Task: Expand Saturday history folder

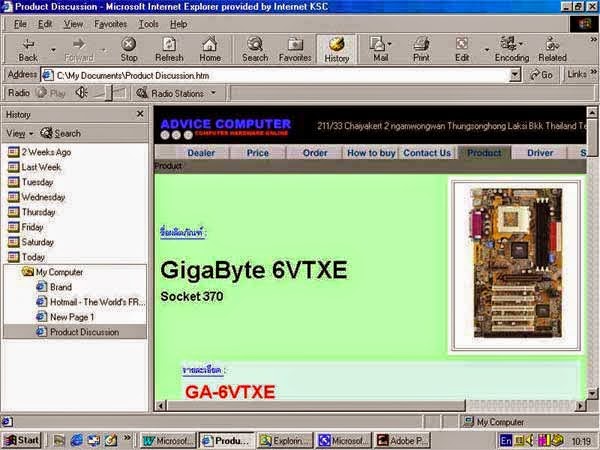Action: (x=31, y=242)
